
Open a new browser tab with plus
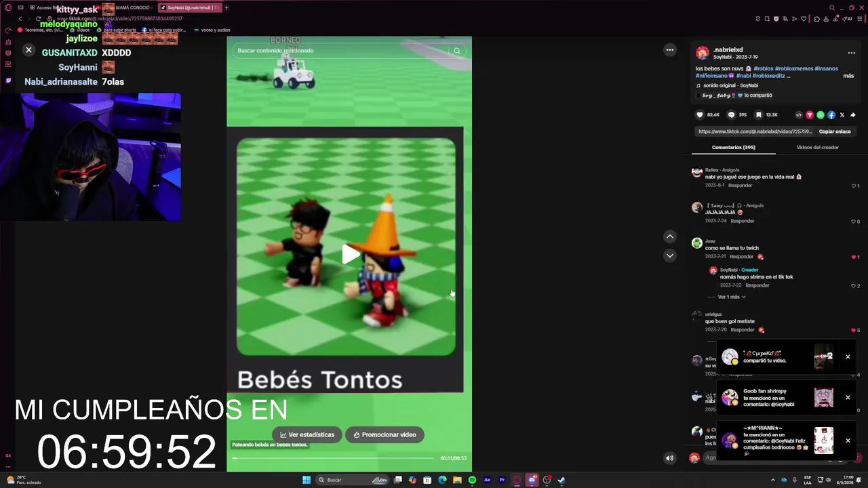click(226, 7)
